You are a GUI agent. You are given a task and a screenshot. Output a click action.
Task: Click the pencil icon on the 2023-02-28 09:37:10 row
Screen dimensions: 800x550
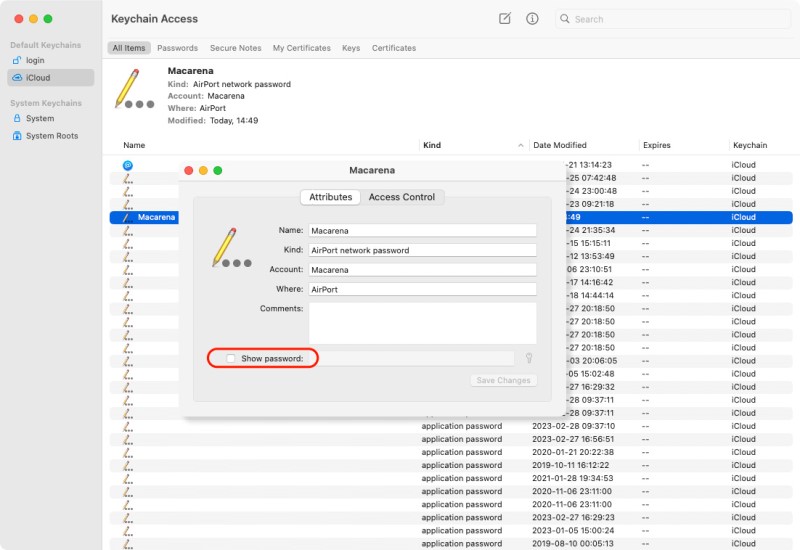[128, 426]
